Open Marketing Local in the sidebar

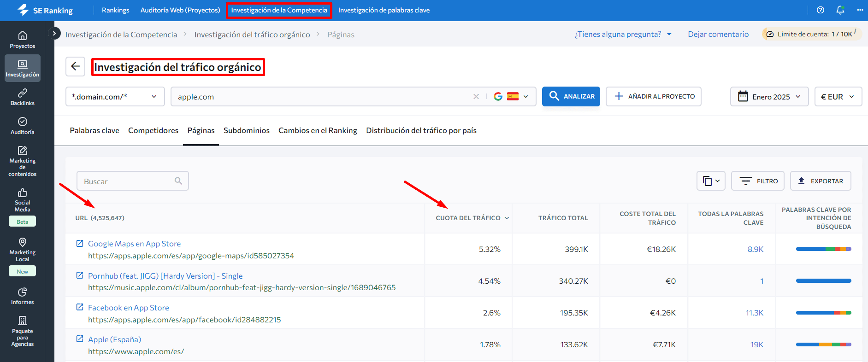coord(22,250)
